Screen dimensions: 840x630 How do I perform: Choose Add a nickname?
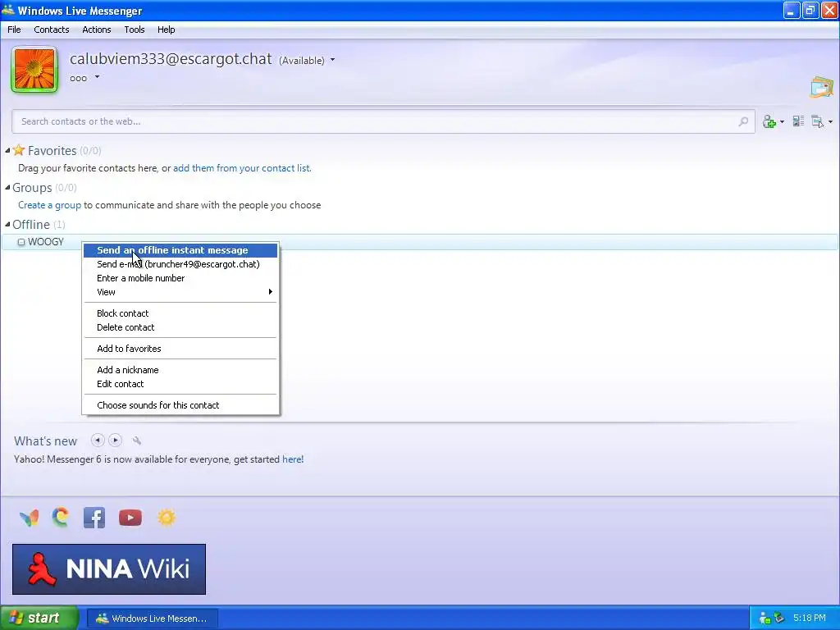pyautogui.click(x=180, y=370)
